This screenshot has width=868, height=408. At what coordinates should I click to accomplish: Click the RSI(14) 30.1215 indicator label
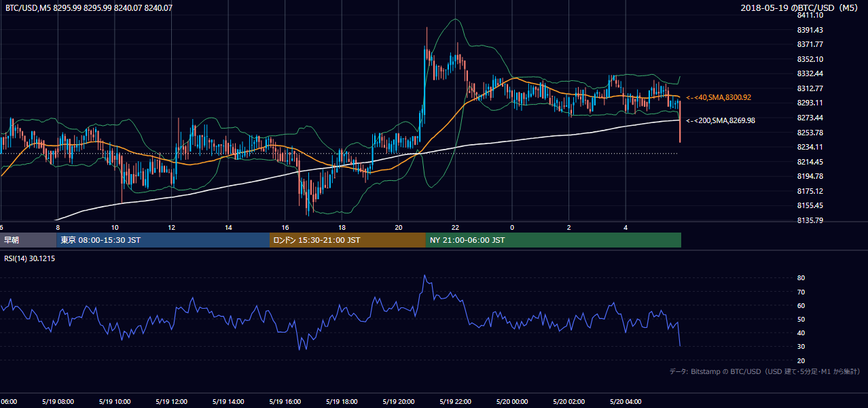29,259
